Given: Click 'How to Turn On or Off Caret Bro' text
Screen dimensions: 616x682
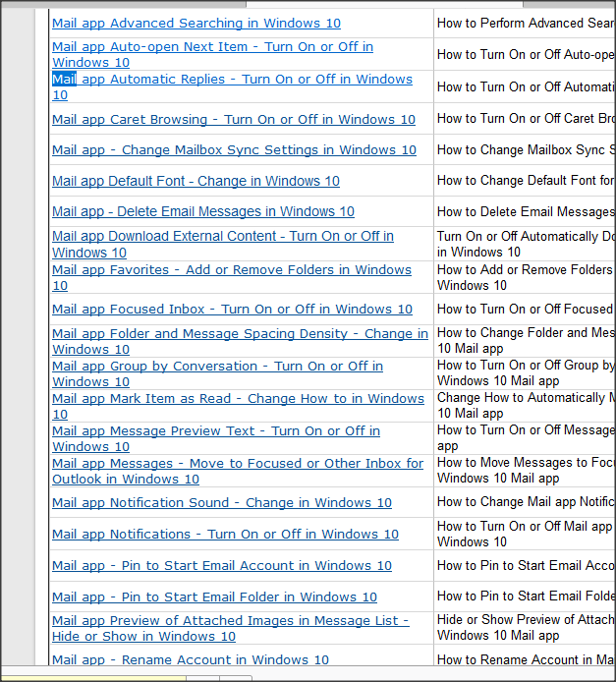Looking at the screenshot, I should [x=526, y=118].
